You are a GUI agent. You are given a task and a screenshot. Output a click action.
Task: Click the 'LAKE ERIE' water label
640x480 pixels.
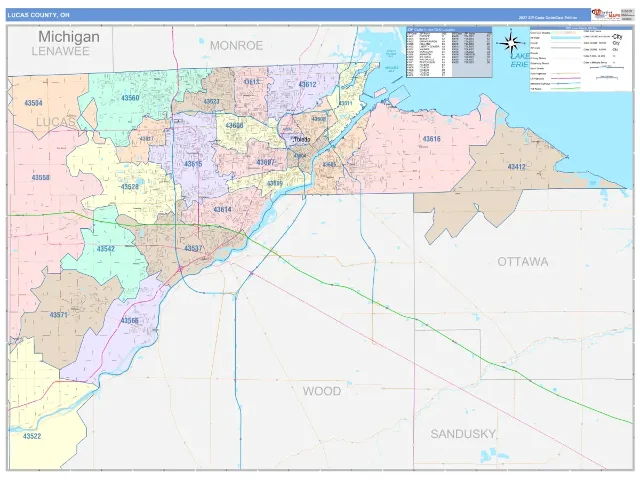tap(519, 60)
